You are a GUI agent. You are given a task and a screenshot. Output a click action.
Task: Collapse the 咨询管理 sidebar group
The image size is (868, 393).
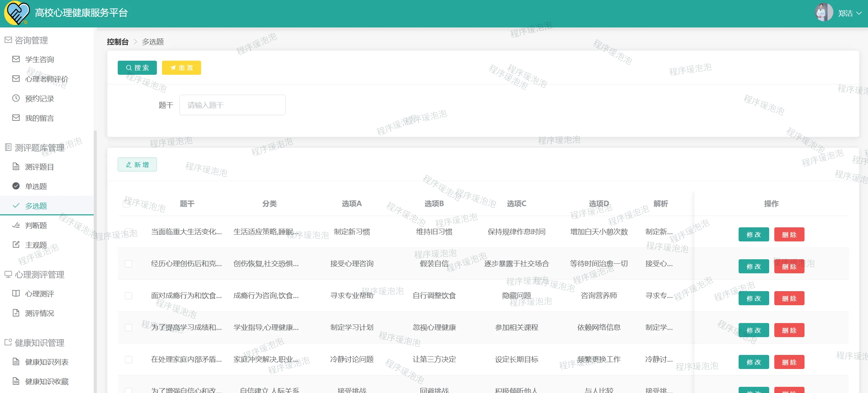point(31,40)
